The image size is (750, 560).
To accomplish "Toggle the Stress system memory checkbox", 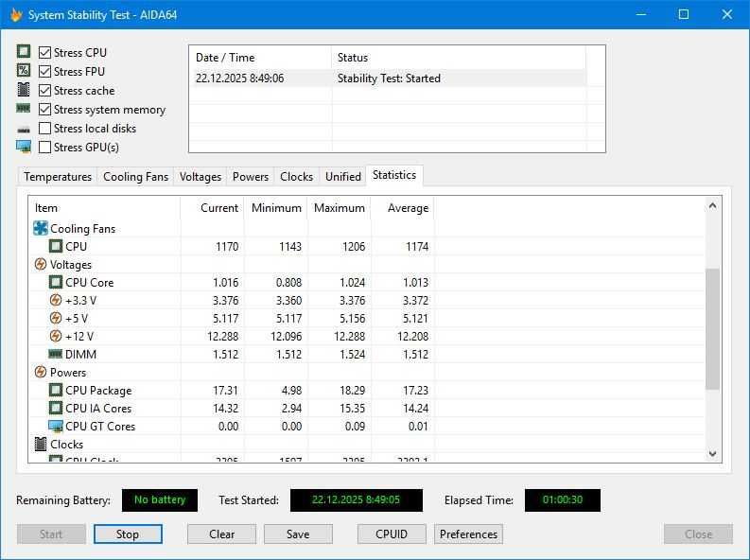I will 44,110.
